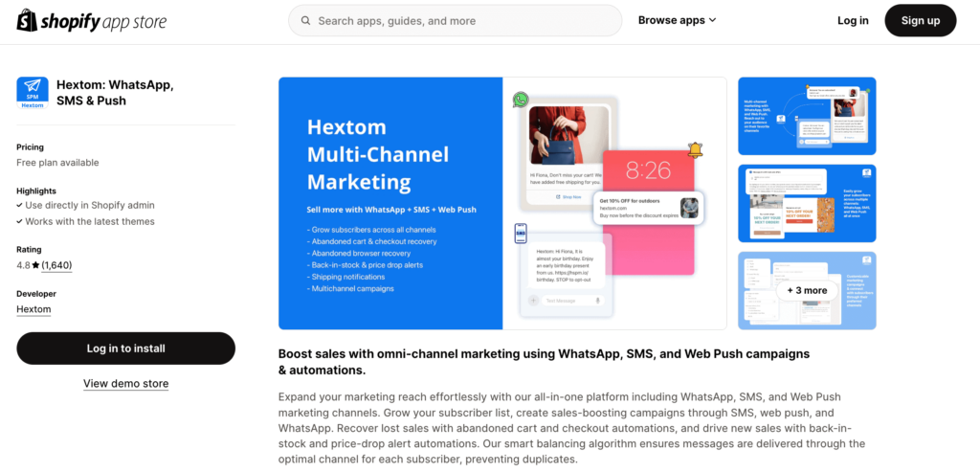980x472 pixels.
Task: Open the second subscriber growth thumbnail
Action: point(807,203)
